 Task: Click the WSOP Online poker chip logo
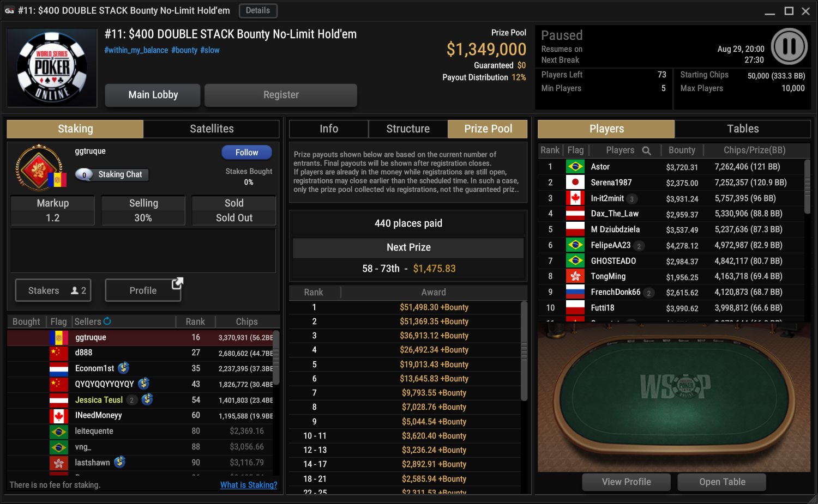click(x=52, y=68)
